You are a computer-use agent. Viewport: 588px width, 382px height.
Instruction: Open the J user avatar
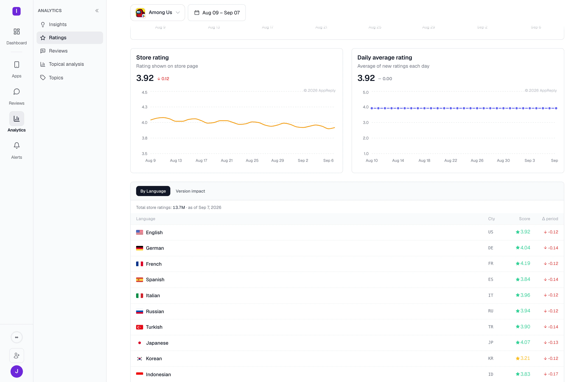(17, 371)
